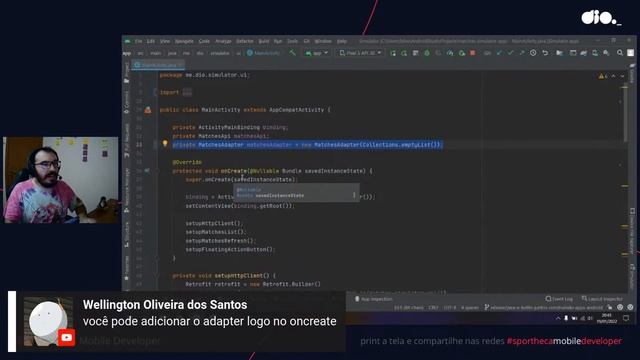The height and width of the screenshot is (360, 640).
Task: Click the SDK Manager icon in toolbar
Action: pos(606,53)
